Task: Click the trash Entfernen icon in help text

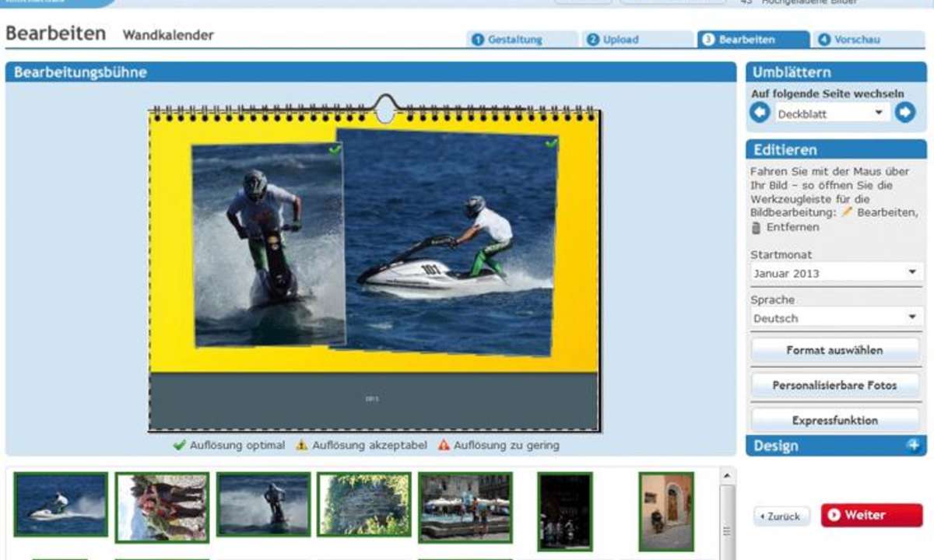Action: pyautogui.click(x=756, y=227)
